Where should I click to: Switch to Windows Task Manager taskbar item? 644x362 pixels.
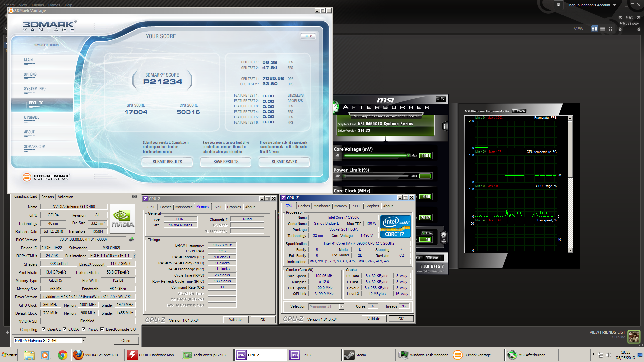(x=423, y=355)
